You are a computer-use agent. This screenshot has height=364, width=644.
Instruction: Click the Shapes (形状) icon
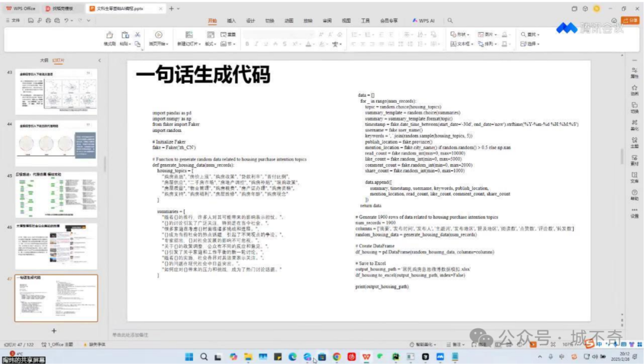(453, 35)
